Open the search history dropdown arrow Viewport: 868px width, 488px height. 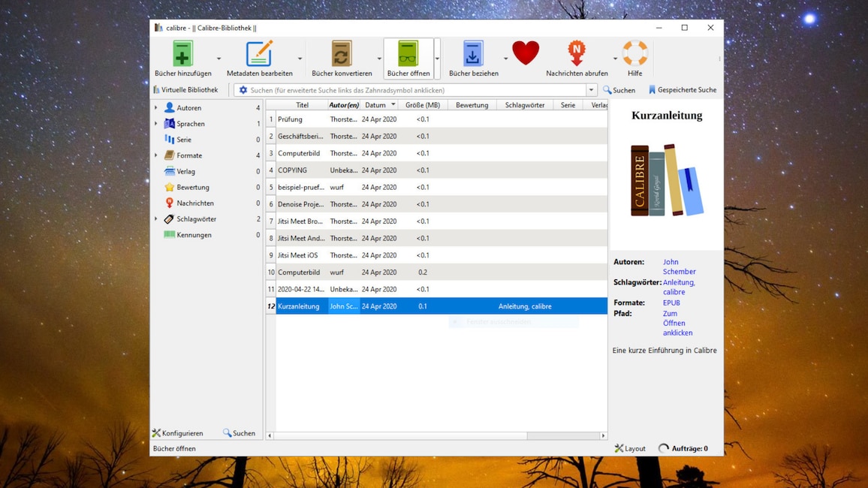click(x=591, y=89)
